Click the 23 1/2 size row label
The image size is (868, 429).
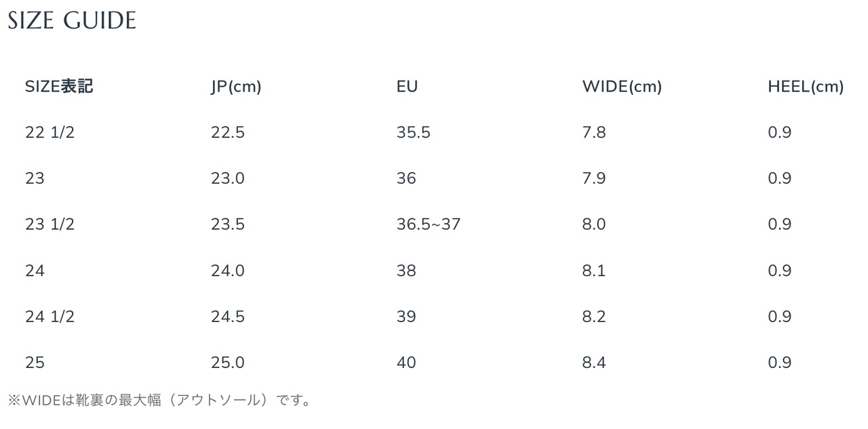[x=50, y=224]
